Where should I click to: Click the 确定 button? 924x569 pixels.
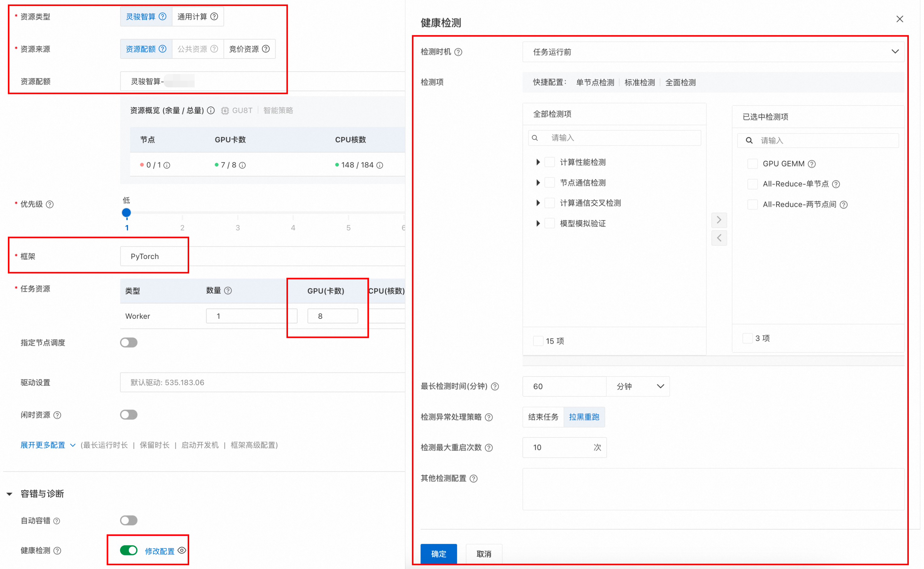tap(438, 554)
